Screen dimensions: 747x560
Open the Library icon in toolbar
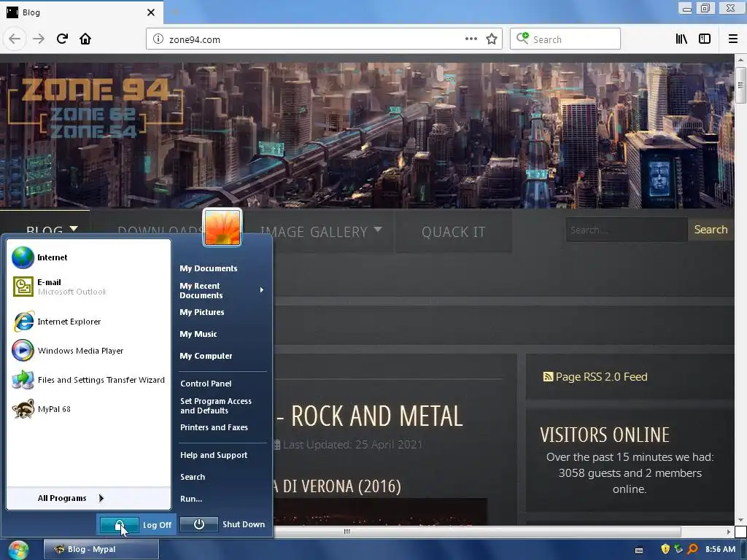coord(681,39)
